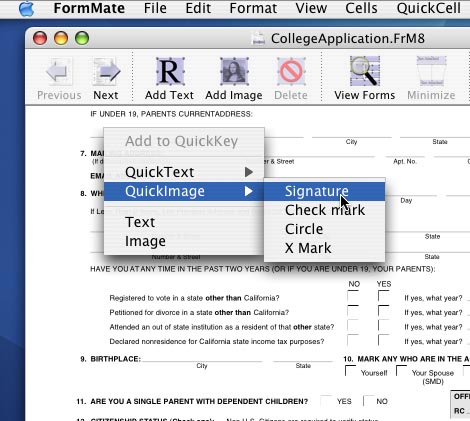The width and height of the screenshot is (470, 421).
Task: Click 'If yes, what year?' on declared nonresidence row
Action: [x=433, y=342]
